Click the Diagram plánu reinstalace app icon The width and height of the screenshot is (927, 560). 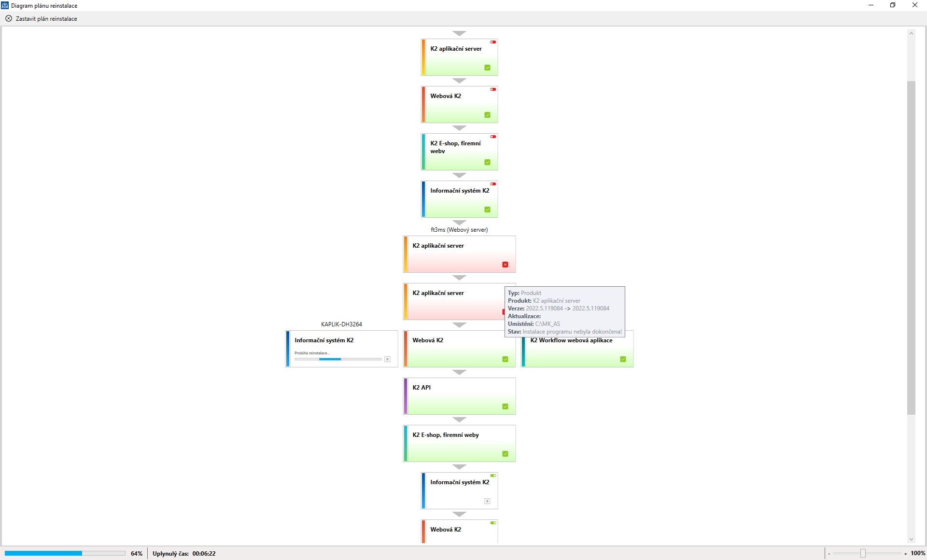[5, 5]
